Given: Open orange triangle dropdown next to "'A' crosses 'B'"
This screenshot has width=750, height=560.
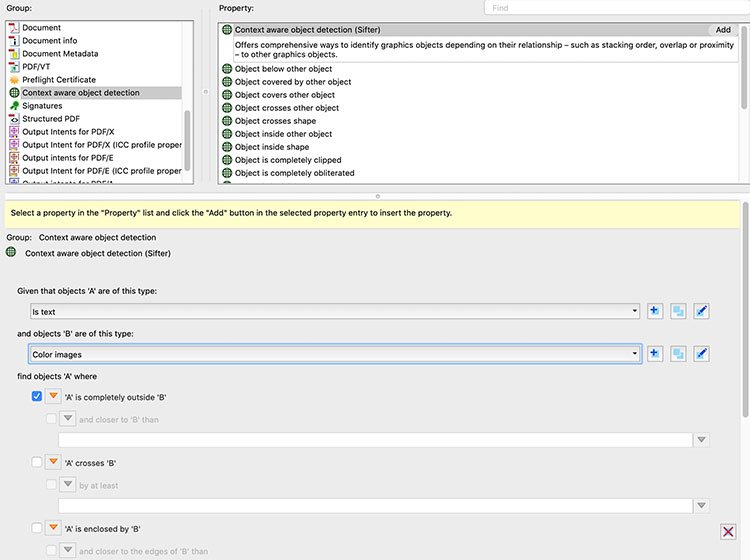Looking at the screenshot, I should tap(54, 462).
